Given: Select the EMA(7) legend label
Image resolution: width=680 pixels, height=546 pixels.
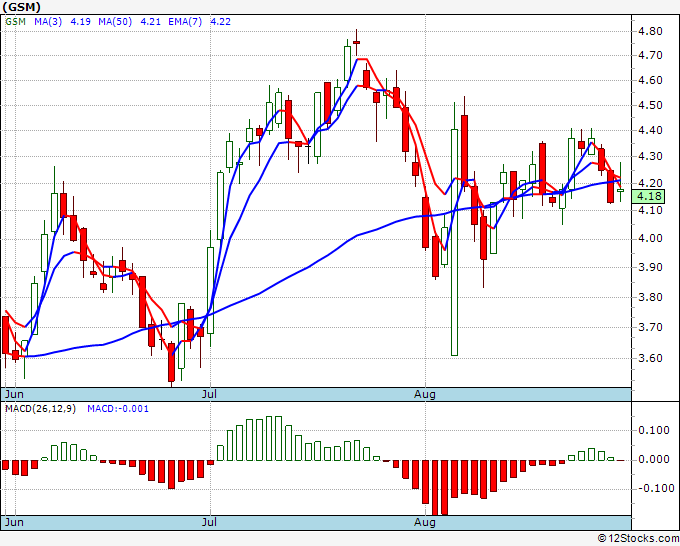Looking at the screenshot, I should [x=185, y=22].
